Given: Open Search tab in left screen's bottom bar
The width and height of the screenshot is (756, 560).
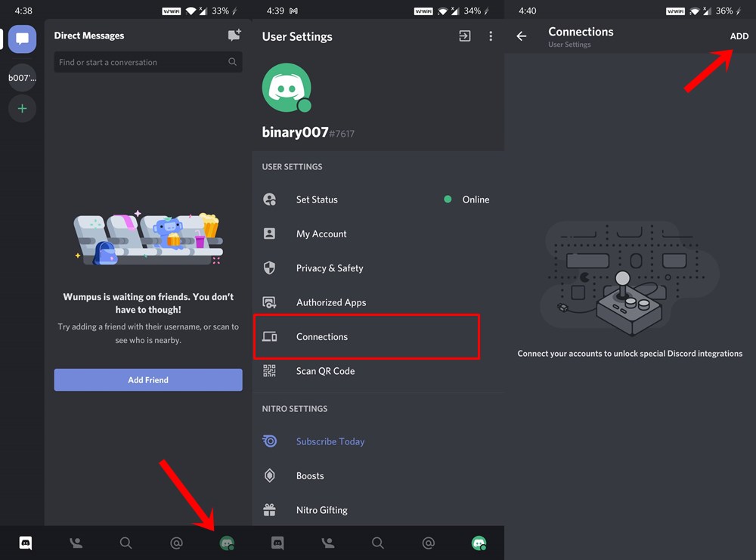Looking at the screenshot, I should [125, 543].
